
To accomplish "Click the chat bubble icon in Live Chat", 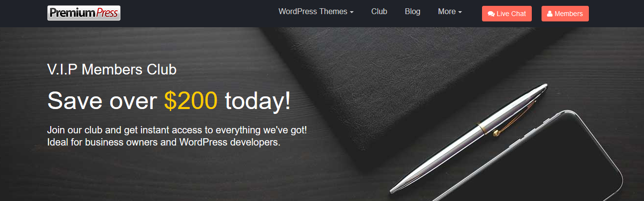I will tap(491, 14).
